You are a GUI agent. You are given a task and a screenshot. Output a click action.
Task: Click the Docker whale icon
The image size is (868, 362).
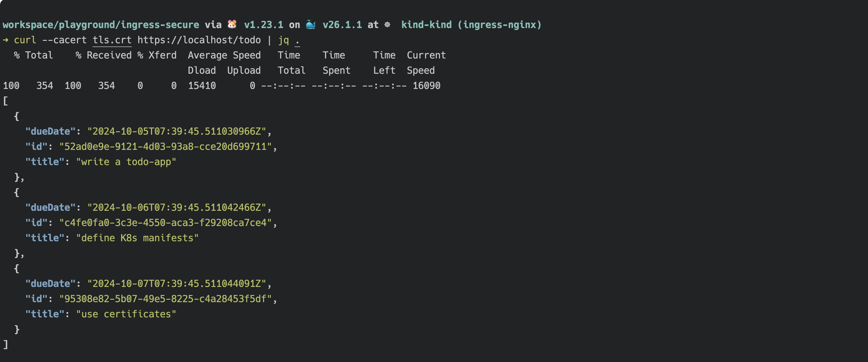pyautogui.click(x=311, y=25)
